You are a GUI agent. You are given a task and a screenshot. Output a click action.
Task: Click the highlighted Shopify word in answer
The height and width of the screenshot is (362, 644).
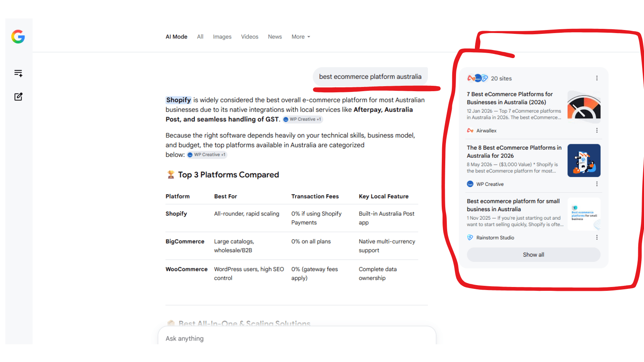178,100
